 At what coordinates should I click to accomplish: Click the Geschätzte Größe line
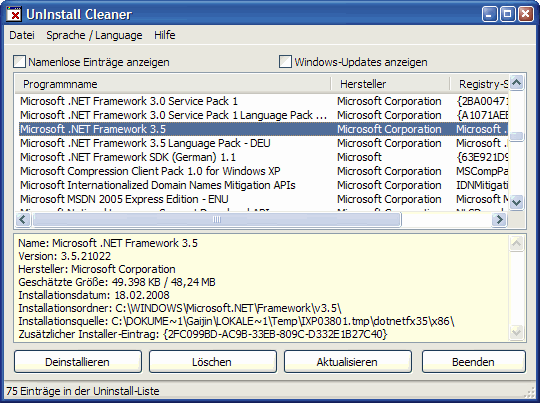(x=117, y=282)
